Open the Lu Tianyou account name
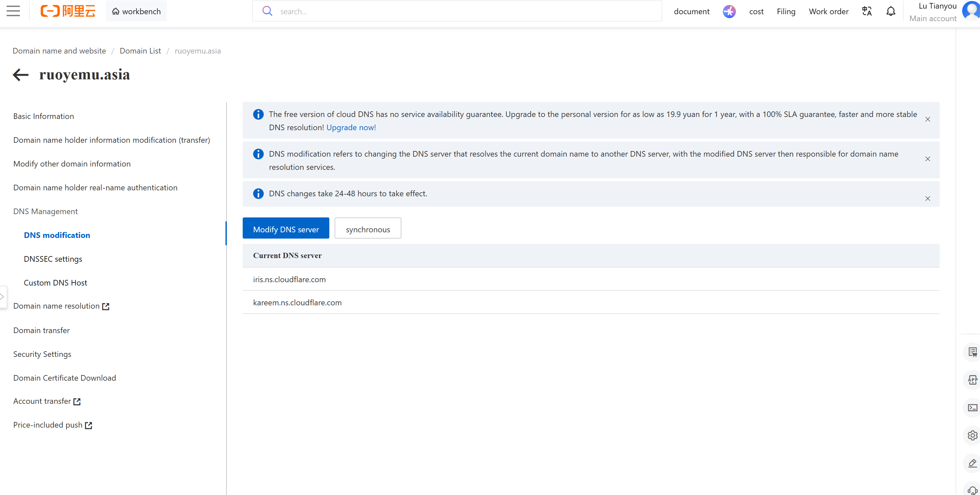The width and height of the screenshot is (980, 495). [x=937, y=6]
